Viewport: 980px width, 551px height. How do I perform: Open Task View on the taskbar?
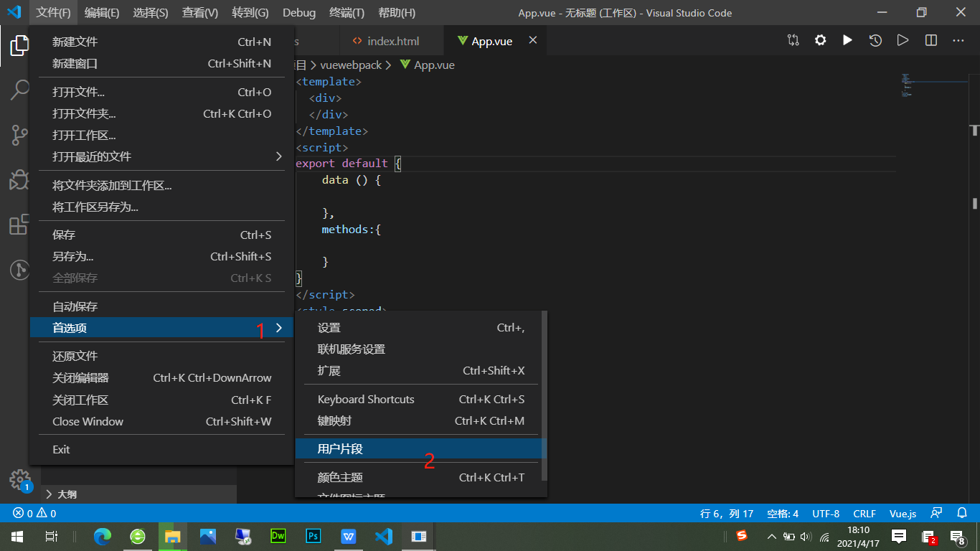pyautogui.click(x=52, y=536)
